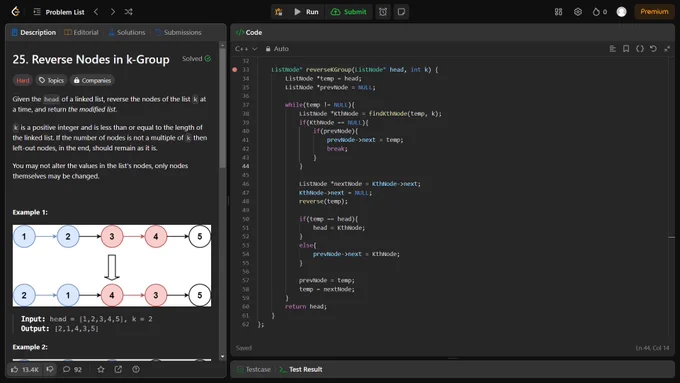Switch to the Submissions tab
Screen dimensions: 680x383
(x=178, y=33)
